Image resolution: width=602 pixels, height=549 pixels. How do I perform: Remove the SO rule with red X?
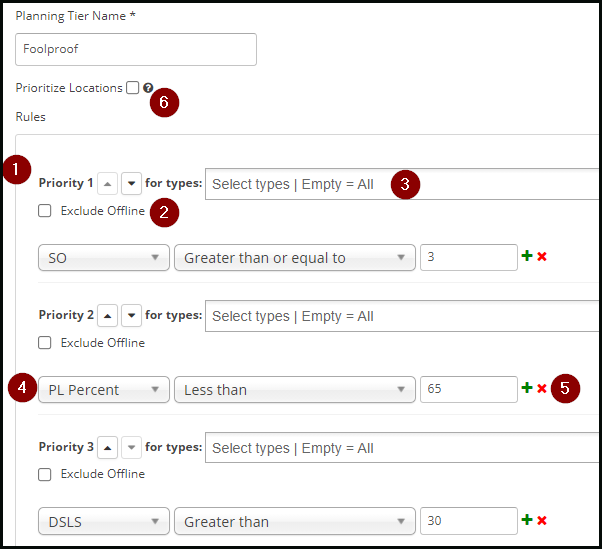tap(542, 256)
